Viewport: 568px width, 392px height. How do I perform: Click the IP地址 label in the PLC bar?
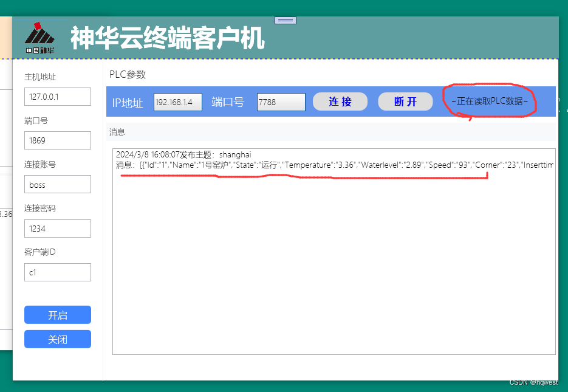pos(128,103)
